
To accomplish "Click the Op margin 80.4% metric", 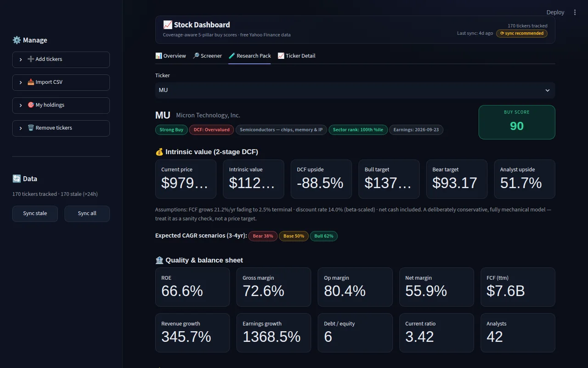I will [x=355, y=287].
